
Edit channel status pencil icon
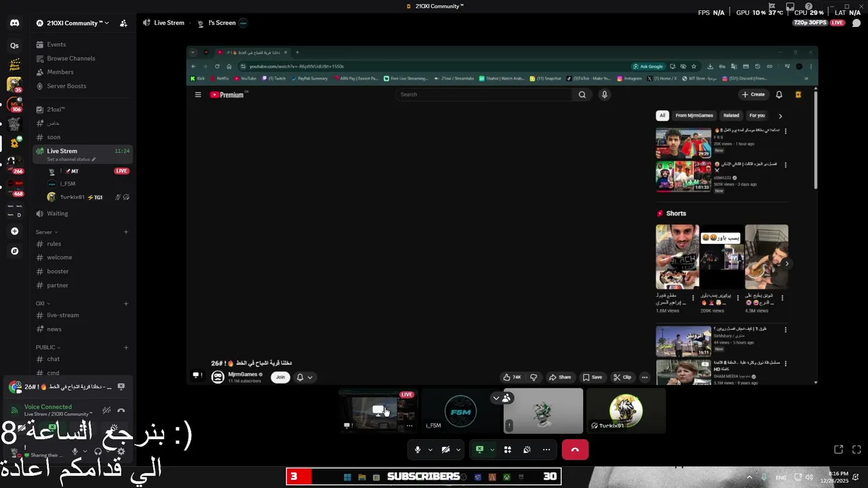pos(94,160)
